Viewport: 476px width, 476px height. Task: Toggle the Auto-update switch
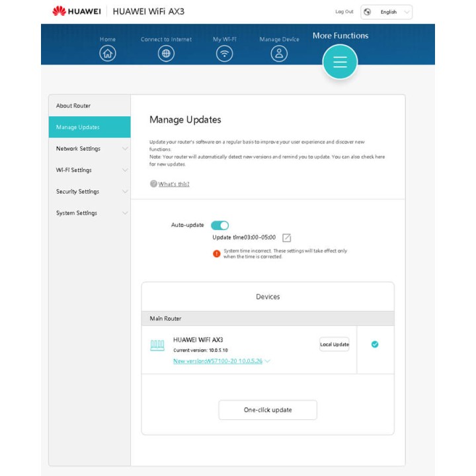coord(219,225)
